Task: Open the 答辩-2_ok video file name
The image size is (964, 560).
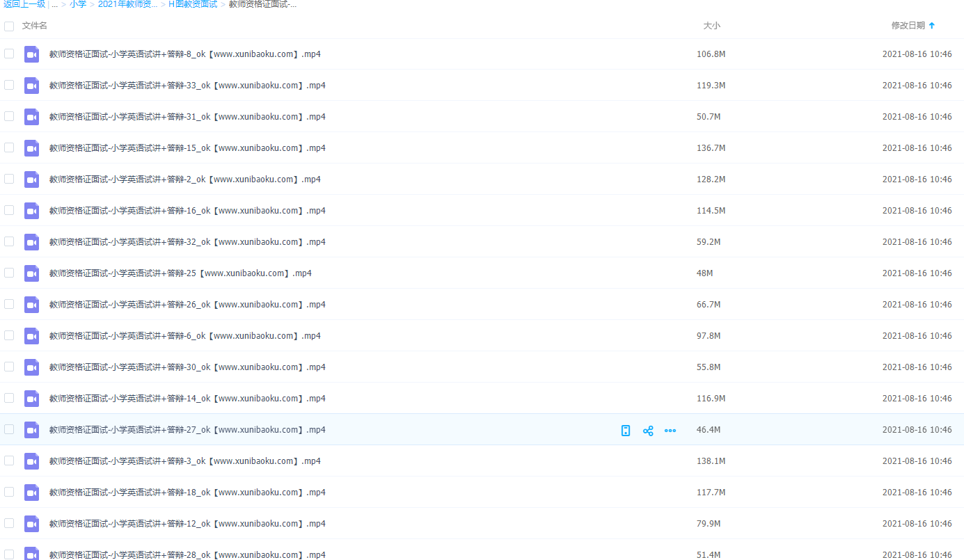Action: click(x=184, y=179)
